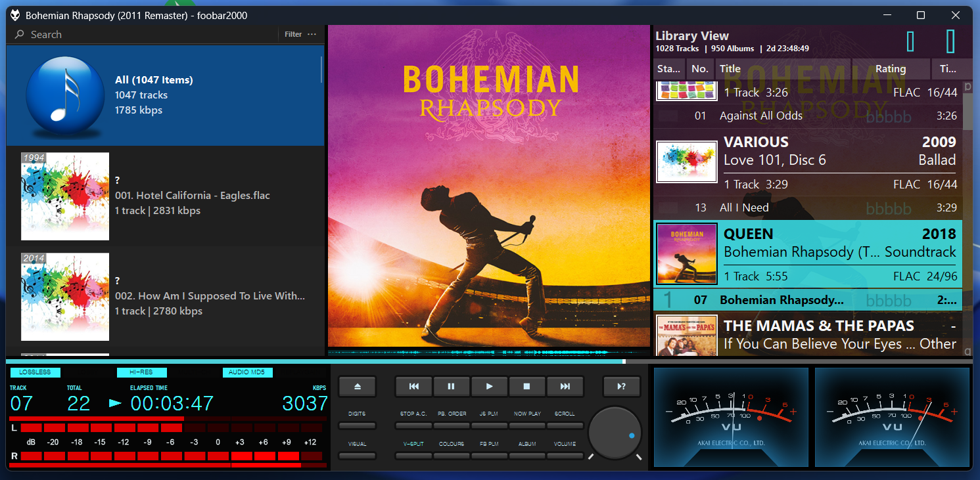Click the play button
The width and height of the screenshot is (980, 480).
pos(489,387)
